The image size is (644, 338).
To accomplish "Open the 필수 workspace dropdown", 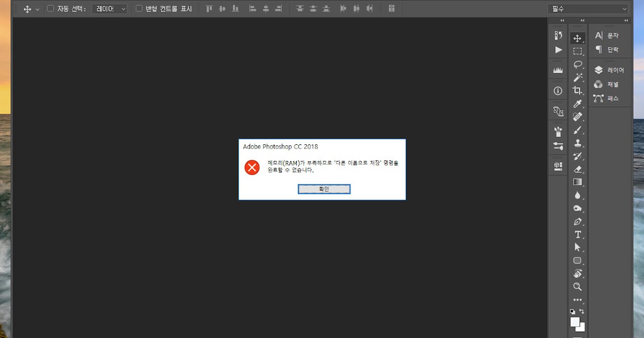I will pyautogui.click(x=587, y=9).
